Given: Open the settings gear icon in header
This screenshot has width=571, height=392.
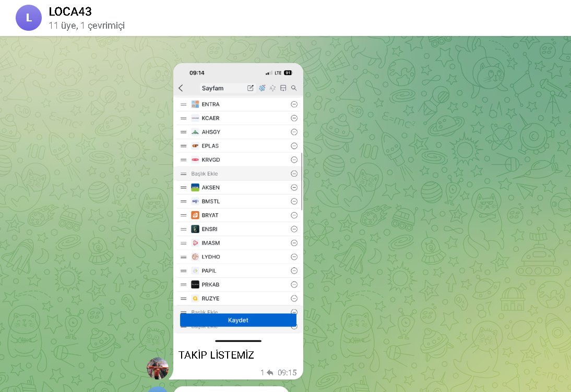Looking at the screenshot, I should [262, 88].
